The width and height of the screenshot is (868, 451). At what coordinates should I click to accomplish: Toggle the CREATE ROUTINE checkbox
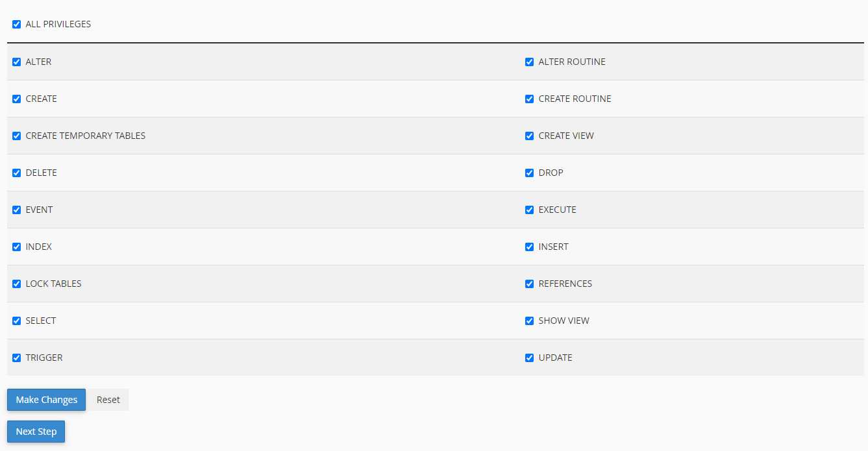(x=529, y=99)
